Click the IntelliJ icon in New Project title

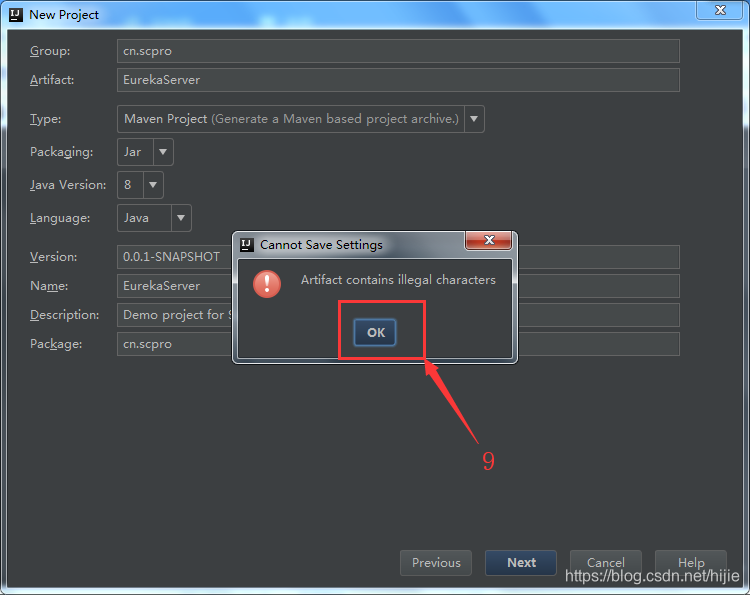tap(16, 15)
